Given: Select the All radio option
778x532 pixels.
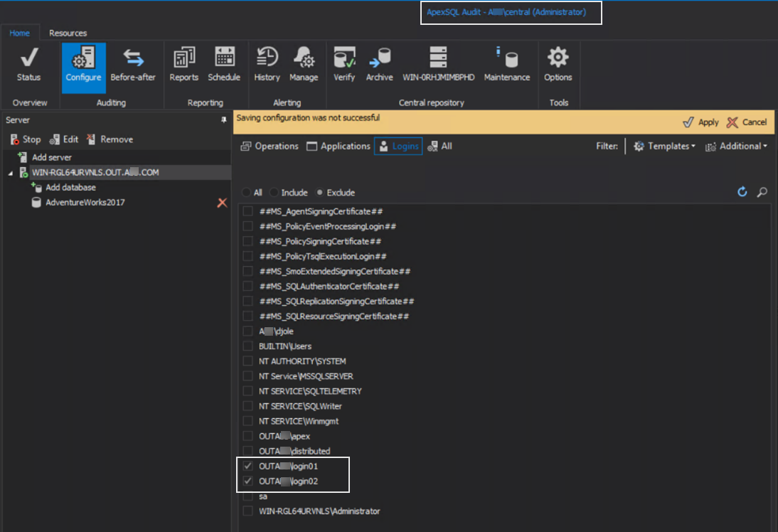Looking at the screenshot, I should tap(246, 193).
